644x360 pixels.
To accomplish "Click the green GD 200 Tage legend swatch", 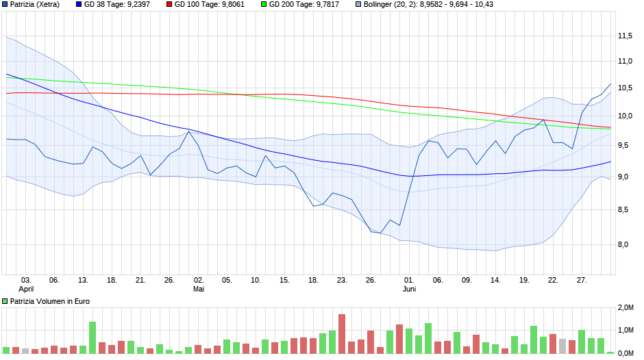I will 262,5.
